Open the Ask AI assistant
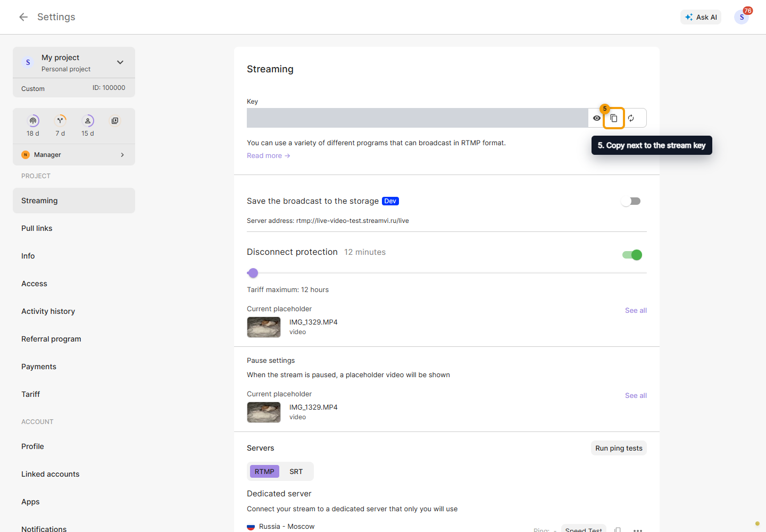 701,17
